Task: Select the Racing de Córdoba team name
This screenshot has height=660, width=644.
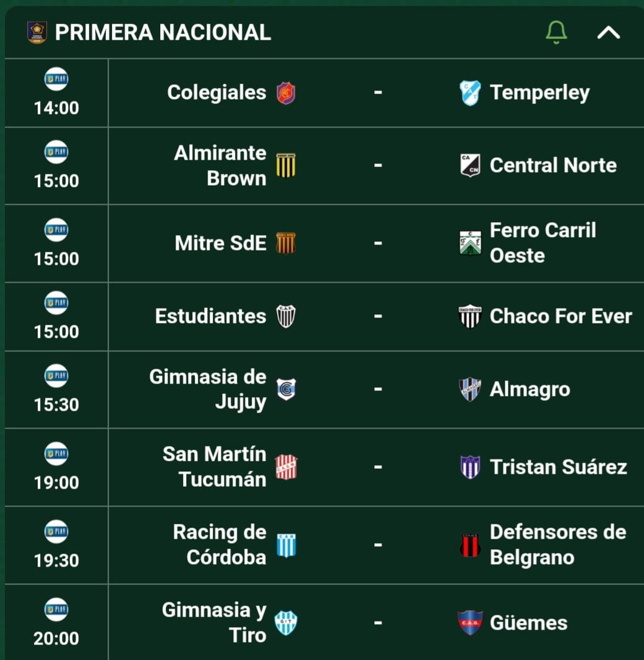Action: click(220, 545)
